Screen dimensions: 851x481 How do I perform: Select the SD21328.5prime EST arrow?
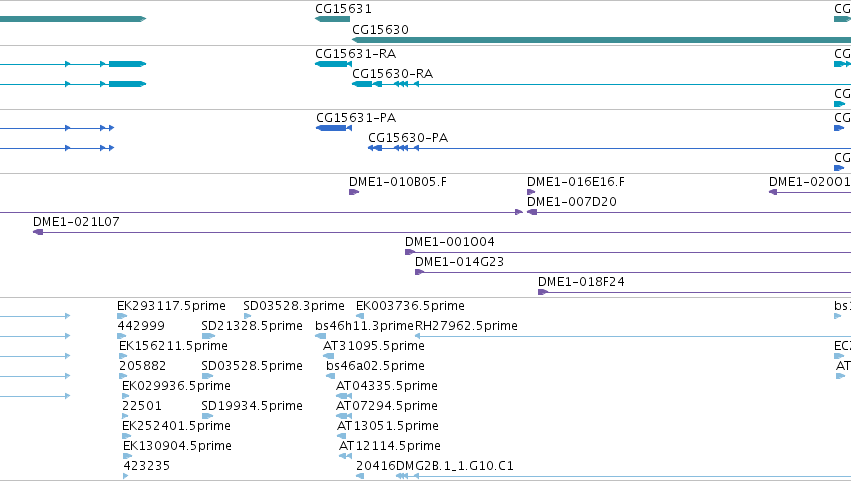point(208,336)
